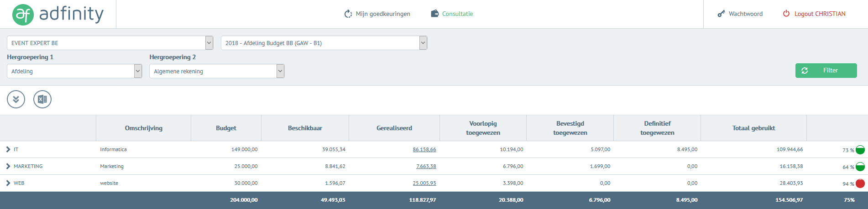Click the green status indicator for Marketing
The image size is (868, 209).
tap(860, 167)
